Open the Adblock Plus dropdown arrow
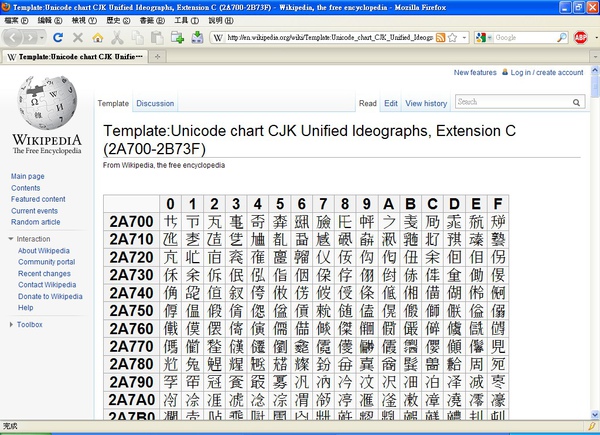600x435 pixels. tap(596, 37)
